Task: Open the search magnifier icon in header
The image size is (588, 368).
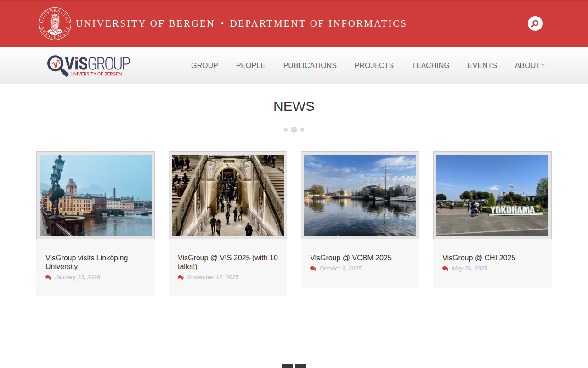Action: click(535, 23)
